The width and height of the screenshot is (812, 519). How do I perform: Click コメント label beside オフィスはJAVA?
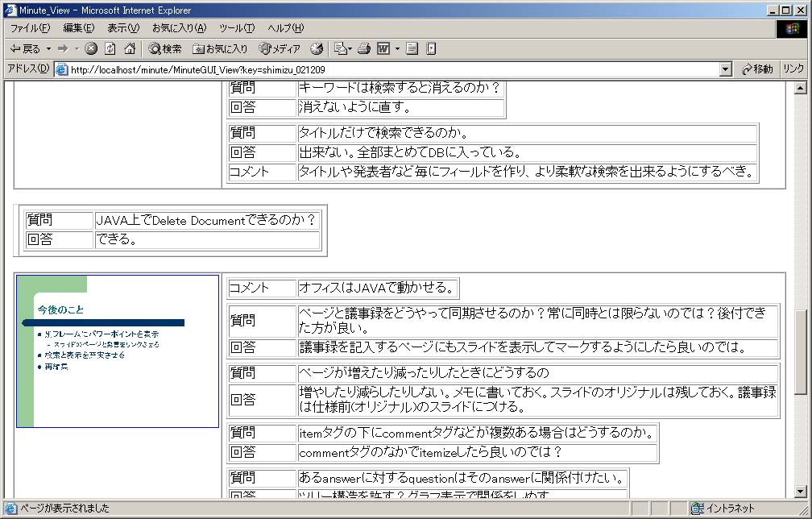tap(262, 288)
